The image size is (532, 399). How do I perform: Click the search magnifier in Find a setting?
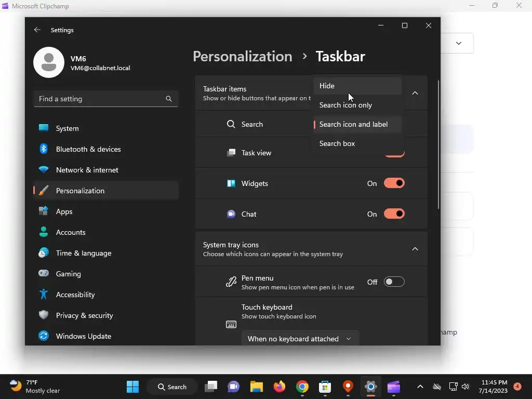click(169, 99)
